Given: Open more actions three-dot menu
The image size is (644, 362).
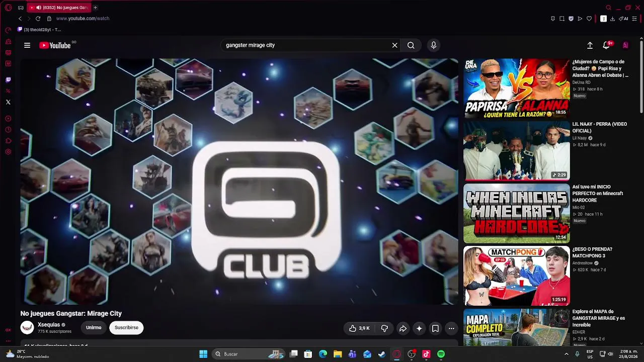Looking at the screenshot, I should (x=451, y=328).
